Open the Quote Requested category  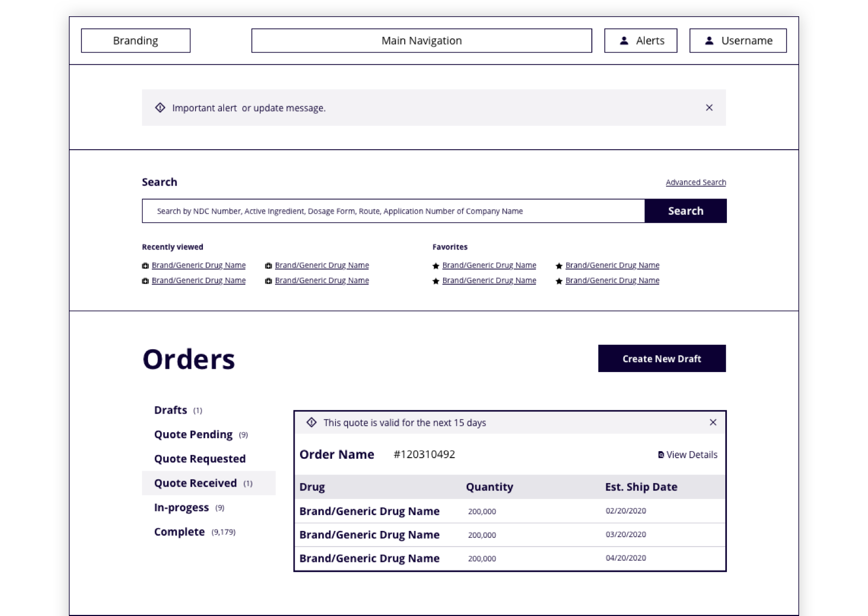tap(200, 459)
